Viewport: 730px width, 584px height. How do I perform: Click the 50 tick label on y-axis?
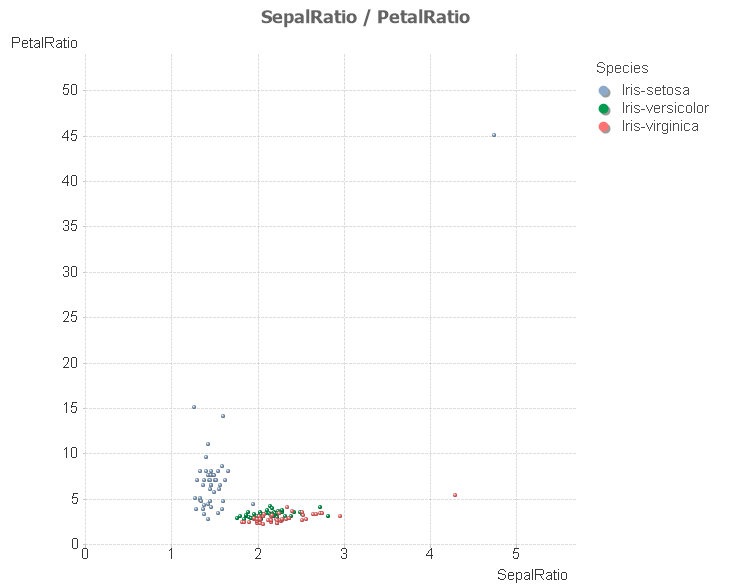(68, 91)
